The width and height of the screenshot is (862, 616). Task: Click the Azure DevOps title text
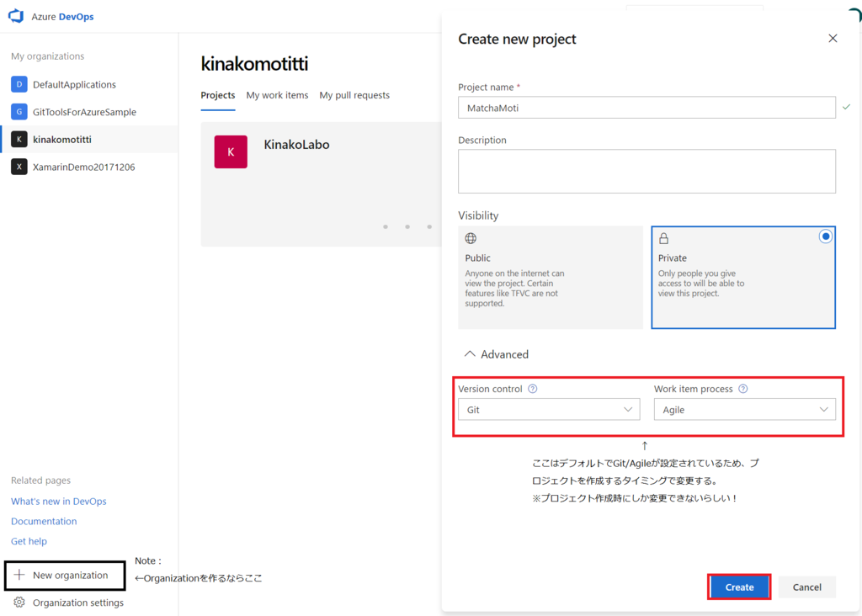pyautogui.click(x=62, y=17)
